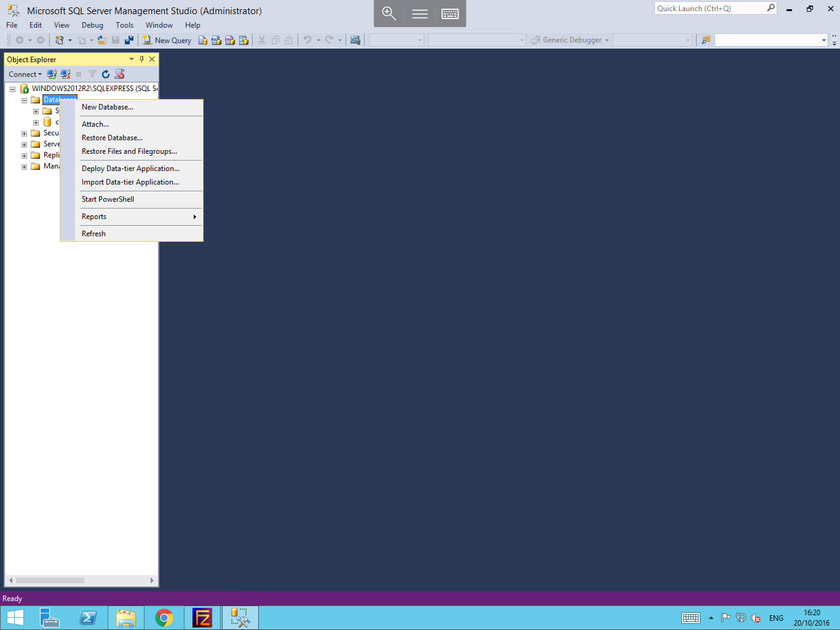Open the Window menu
The image size is (840, 630).
159,25
